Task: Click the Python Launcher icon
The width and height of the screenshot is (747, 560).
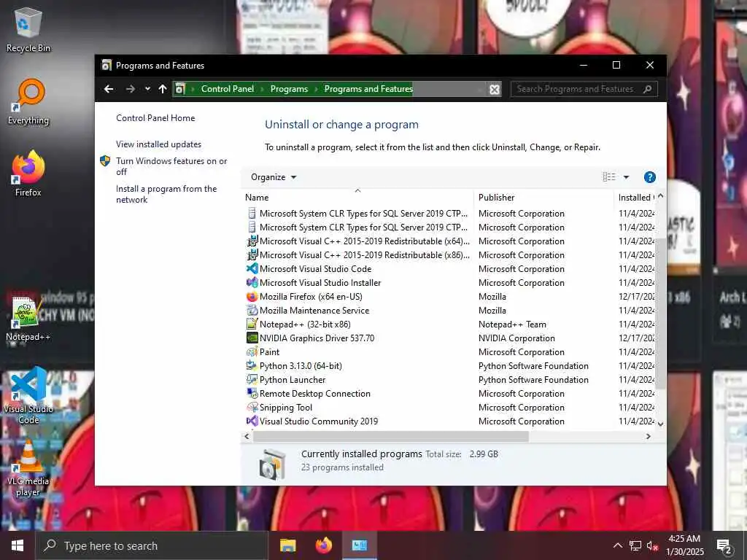Action: click(x=252, y=379)
